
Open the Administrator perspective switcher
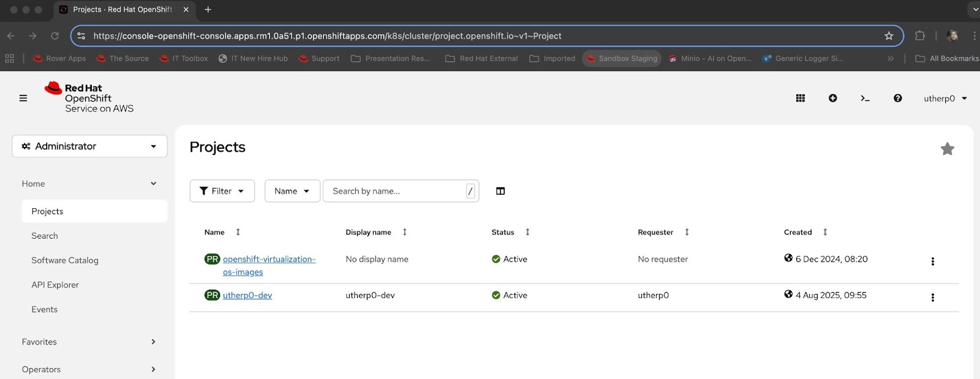[x=89, y=146]
